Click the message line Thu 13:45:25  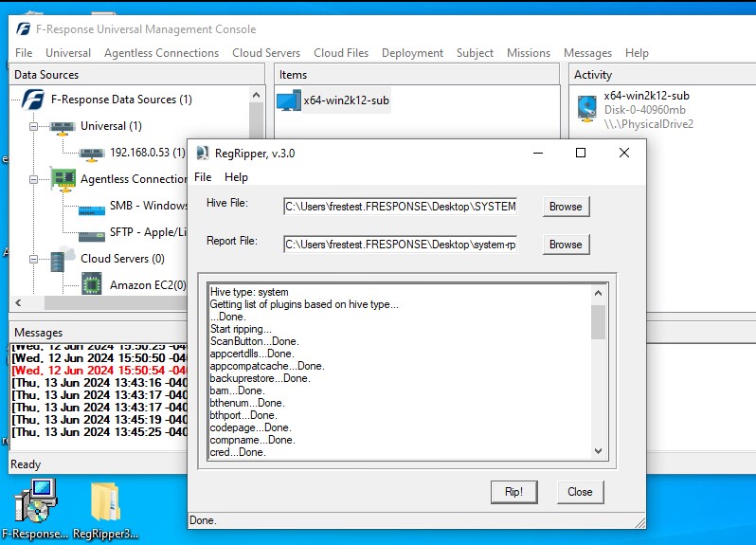(x=99, y=431)
